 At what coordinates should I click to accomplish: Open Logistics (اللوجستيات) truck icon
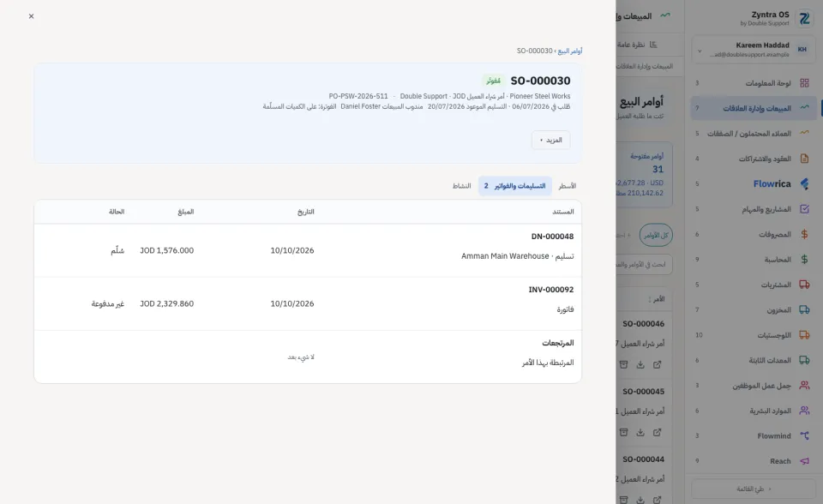click(804, 335)
